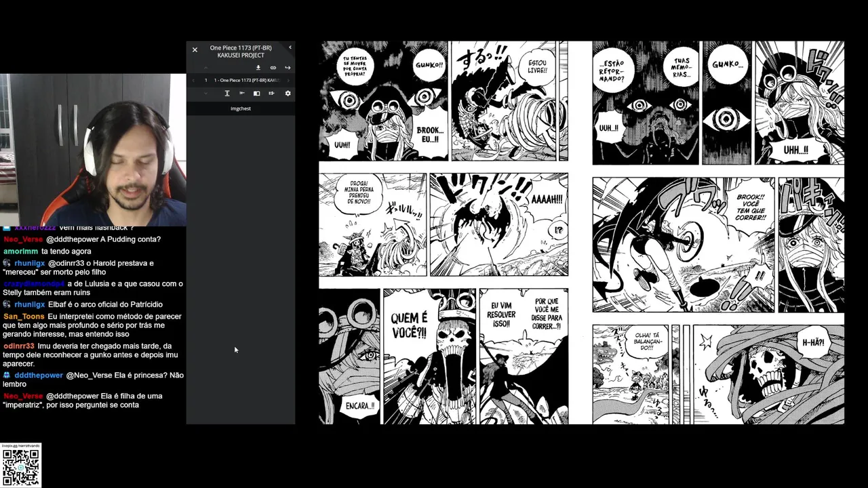868x488 pixels.
Task: Close the reader sidebar with the X icon
Action: tap(195, 49)
